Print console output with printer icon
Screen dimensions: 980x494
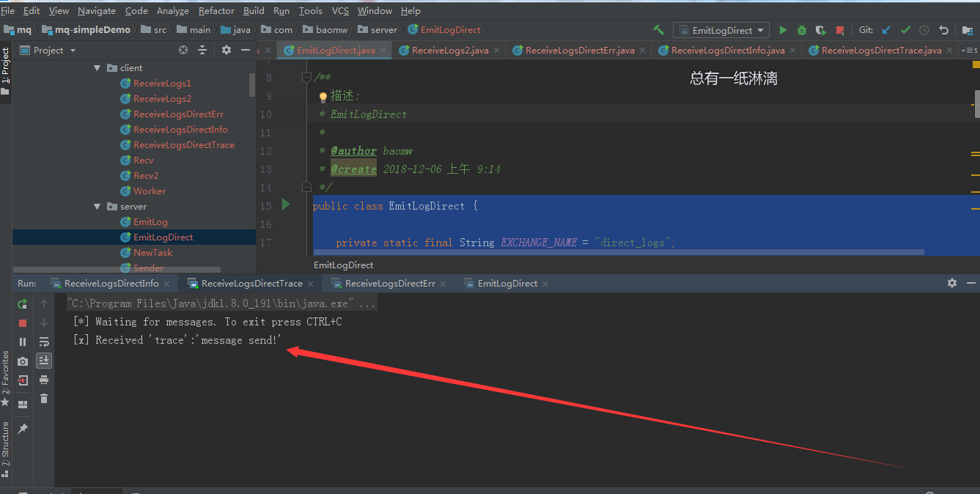[x=44, y=380]
